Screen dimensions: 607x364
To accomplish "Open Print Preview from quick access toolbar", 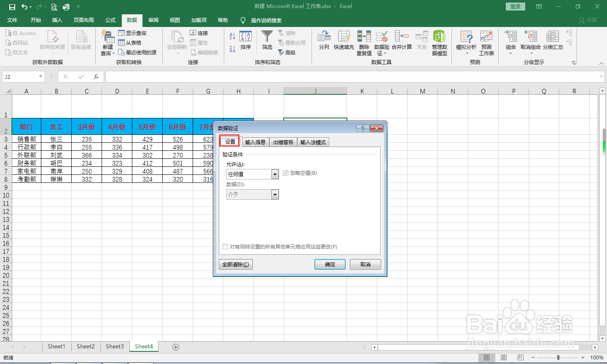I will [x=54, y=7].
